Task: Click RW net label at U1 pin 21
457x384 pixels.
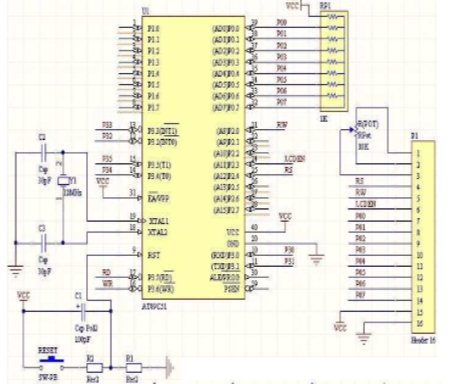Action: coord(282,125)
